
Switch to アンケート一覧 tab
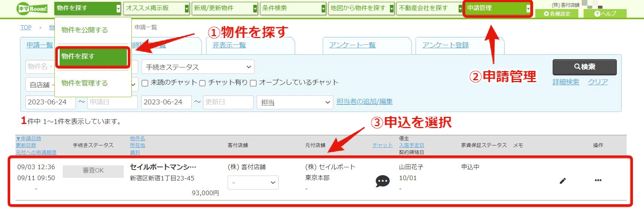[x=352, y=45]
